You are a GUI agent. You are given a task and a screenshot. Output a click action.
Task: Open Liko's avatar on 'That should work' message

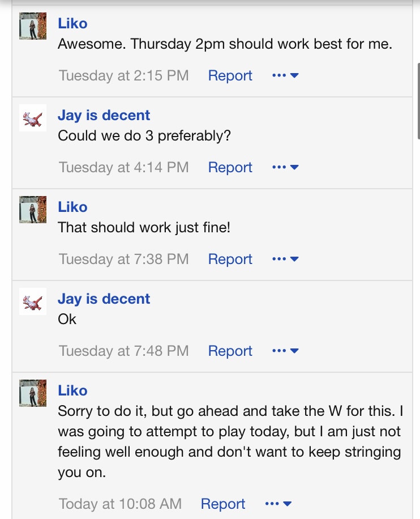(x=33, y=210)
